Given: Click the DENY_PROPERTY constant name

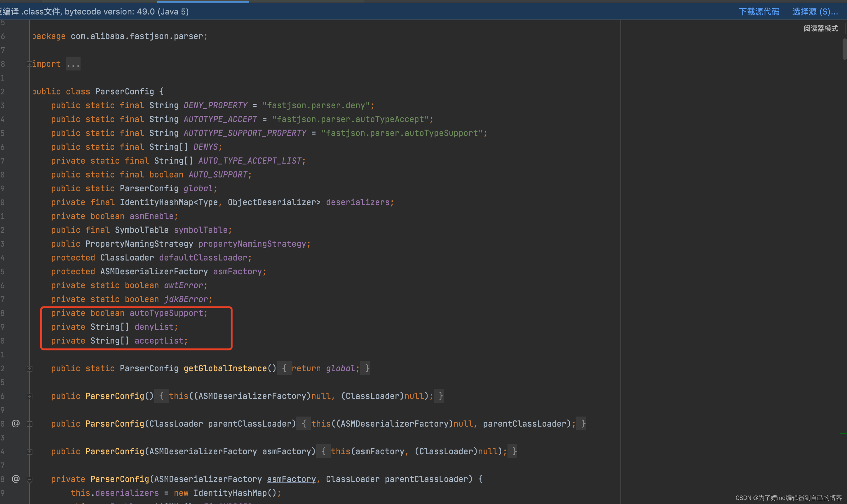Looking at the screenshot, I should click(215, 105).
